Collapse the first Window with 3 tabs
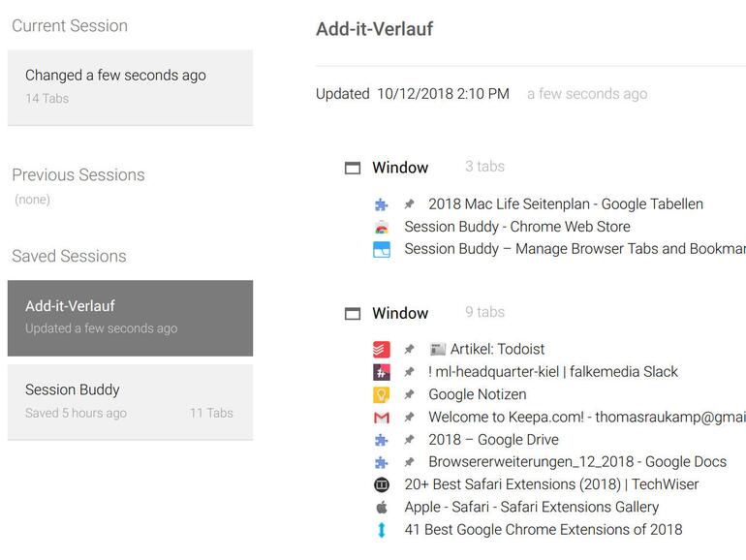Image resolution: width=746 pixels, height=560 pixels. coord(353,168)
